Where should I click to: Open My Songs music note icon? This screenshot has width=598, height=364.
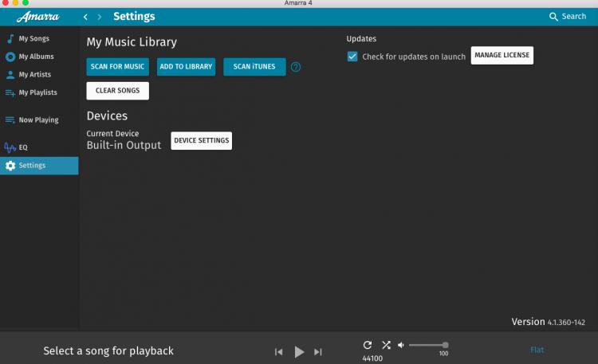tap(10, 38)
